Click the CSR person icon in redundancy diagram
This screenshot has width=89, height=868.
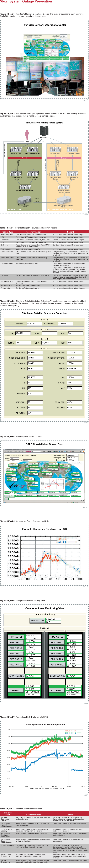[x=27, y=134]
